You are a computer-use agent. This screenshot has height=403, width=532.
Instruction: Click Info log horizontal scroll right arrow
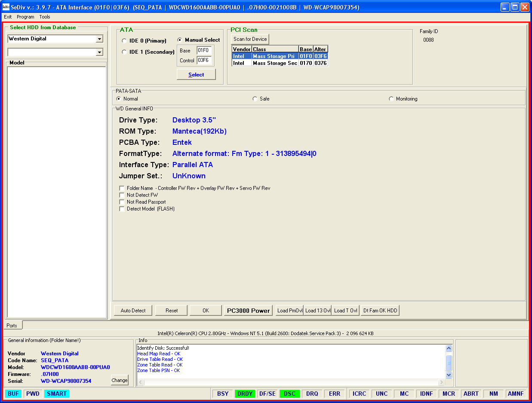pyautogui.click(x=441, y=382)
